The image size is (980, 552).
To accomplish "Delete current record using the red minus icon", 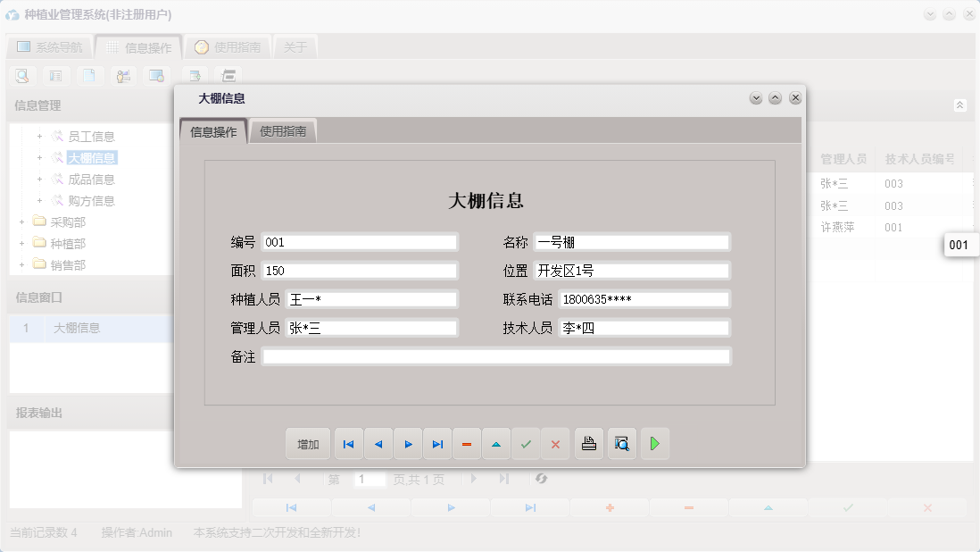I will 467,443.
